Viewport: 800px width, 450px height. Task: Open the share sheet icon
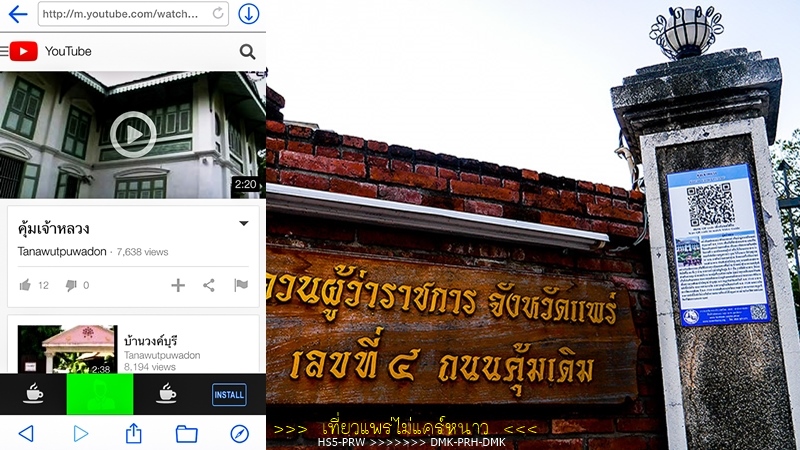pos(134,433)
